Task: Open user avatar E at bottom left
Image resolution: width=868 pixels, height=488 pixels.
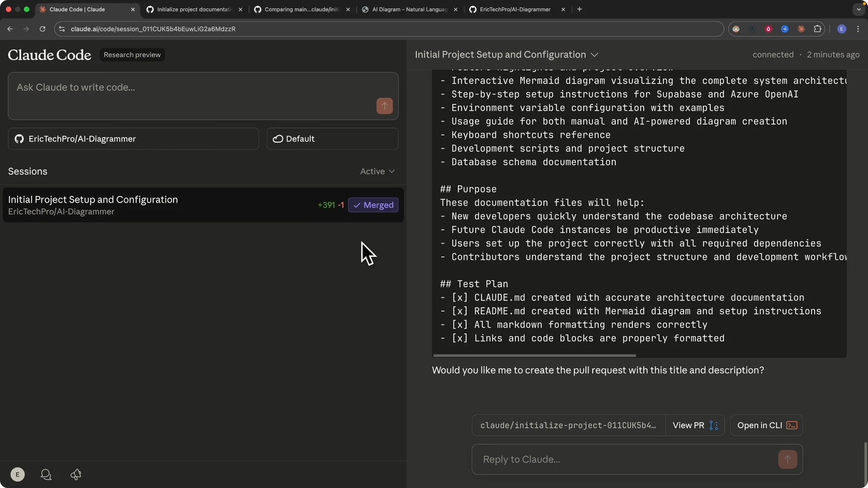Action: [x=18, y=474]
